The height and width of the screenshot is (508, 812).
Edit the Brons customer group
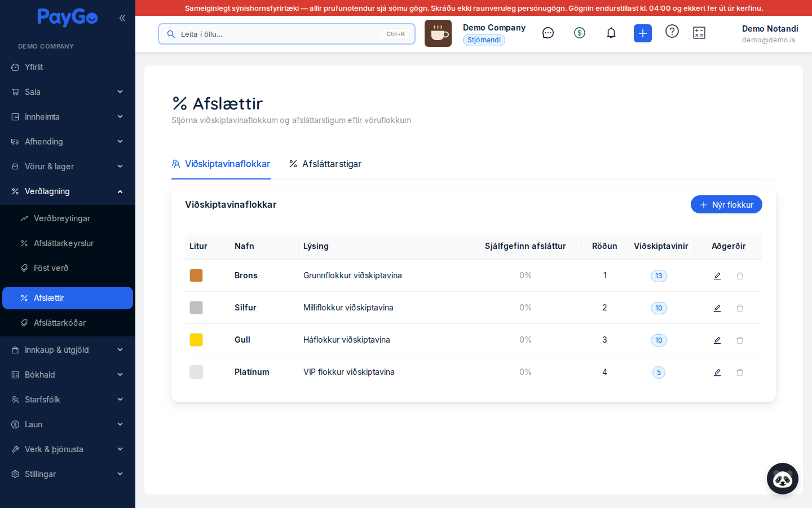717,276
